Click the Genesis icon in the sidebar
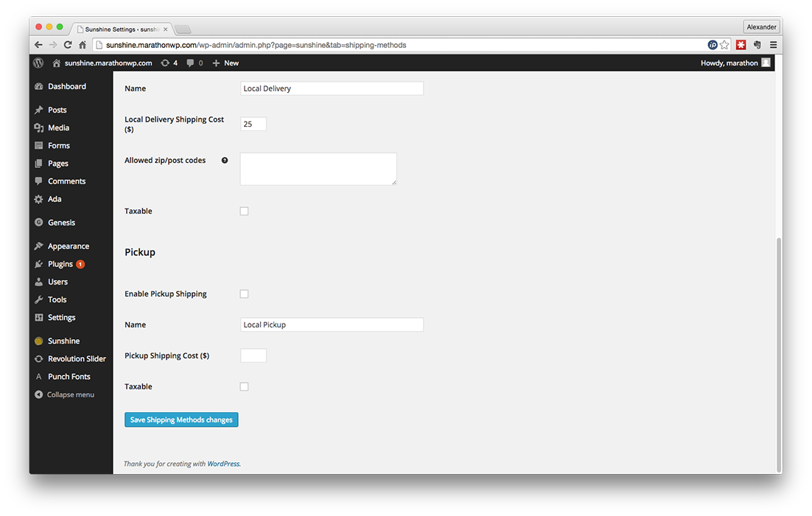The width and height of the screenshot is (812, 516). click(x=39, y=223)
